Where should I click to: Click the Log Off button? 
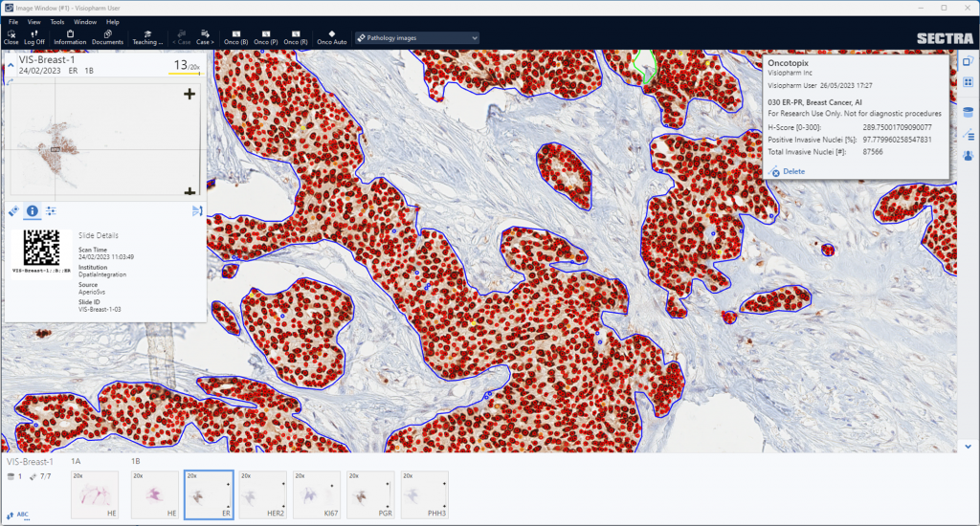pyautogui.click(x=34, y=37)
